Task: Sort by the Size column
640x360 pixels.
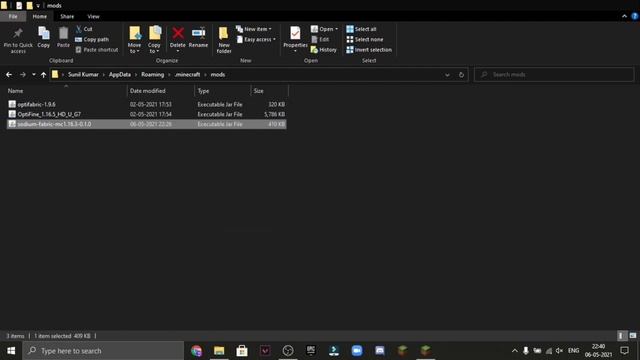Action: tap(270, 91)
